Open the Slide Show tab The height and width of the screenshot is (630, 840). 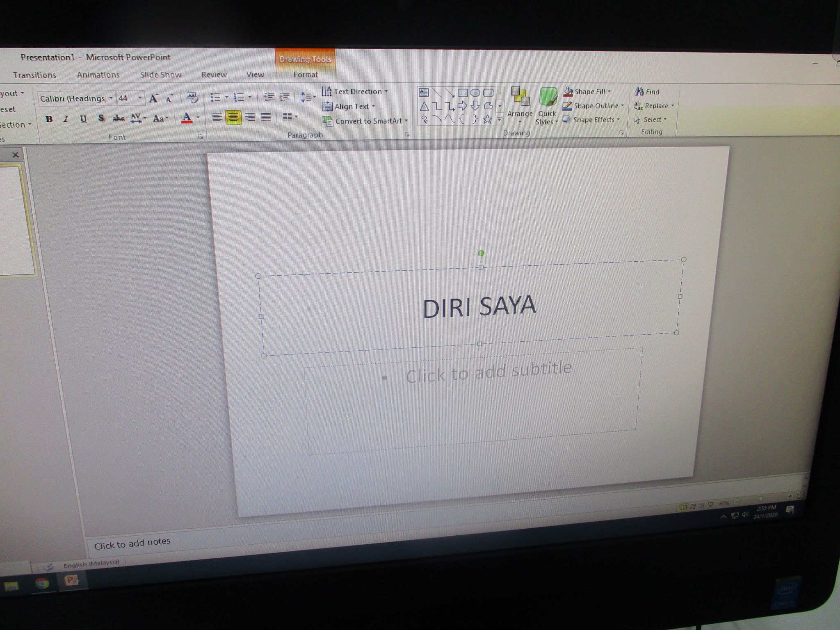(x=160, y=75)
